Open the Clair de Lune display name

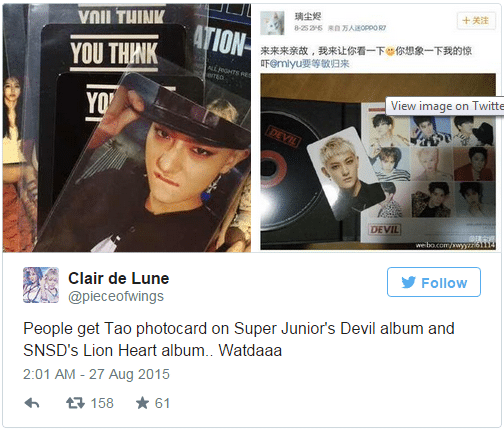[119, 278]
